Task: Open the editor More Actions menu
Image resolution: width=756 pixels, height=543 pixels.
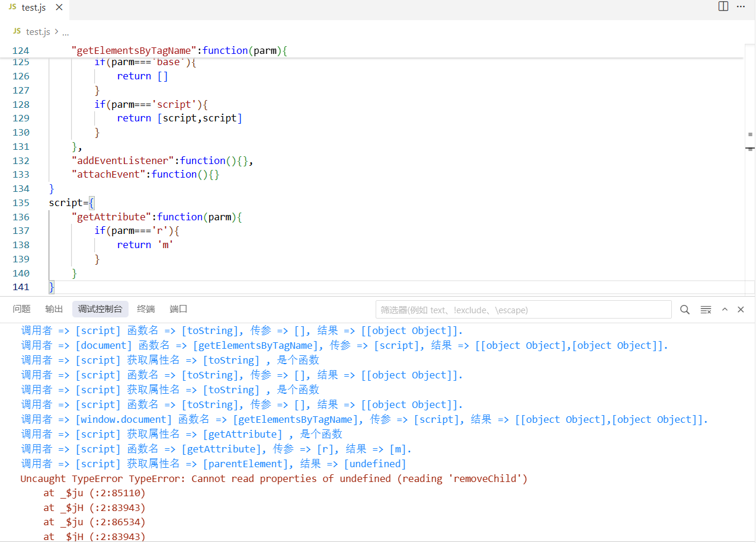Action: 741,7
